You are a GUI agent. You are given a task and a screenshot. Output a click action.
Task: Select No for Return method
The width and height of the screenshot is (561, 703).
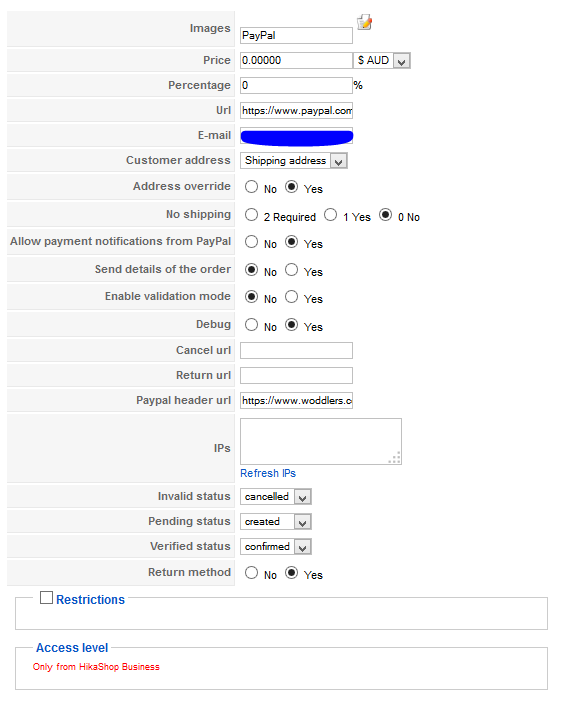(x=252, y=573)
